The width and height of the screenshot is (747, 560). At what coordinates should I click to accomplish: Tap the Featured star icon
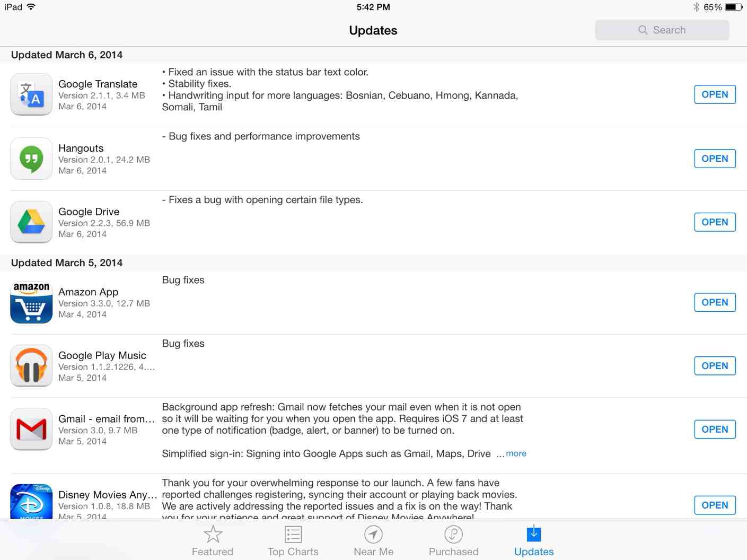[213, 534]
